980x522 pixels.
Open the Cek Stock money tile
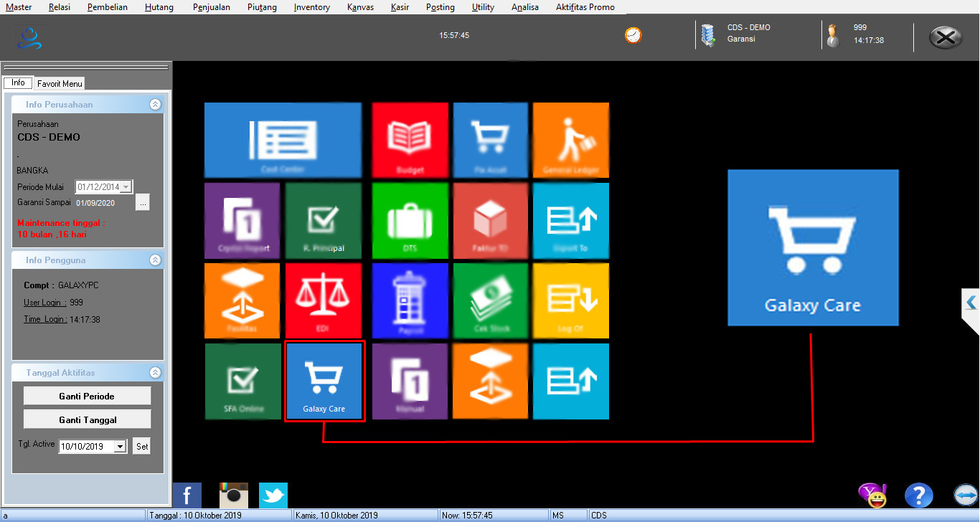491,300
